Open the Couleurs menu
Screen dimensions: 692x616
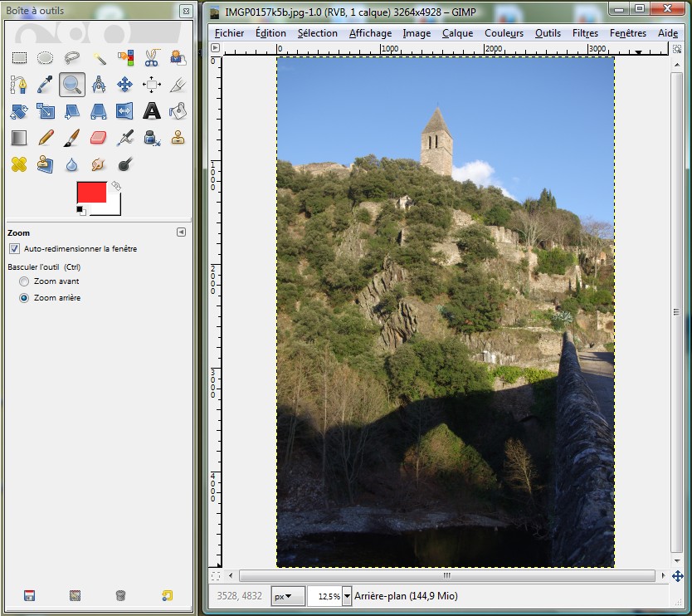point(504,33)
